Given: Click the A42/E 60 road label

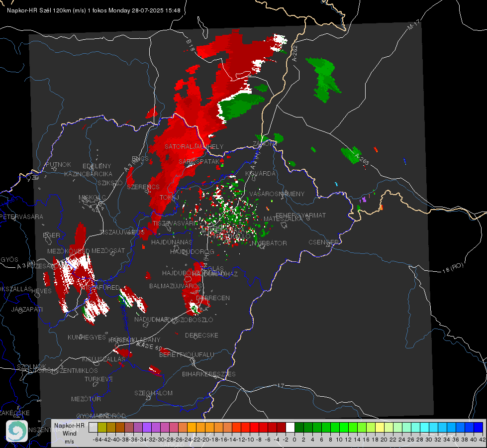Looking at the screenshot, I should click(150, 346).
